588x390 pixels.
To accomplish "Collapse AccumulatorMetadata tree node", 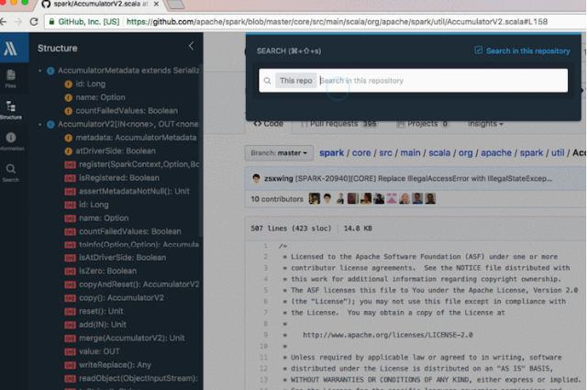I will 40,71.
